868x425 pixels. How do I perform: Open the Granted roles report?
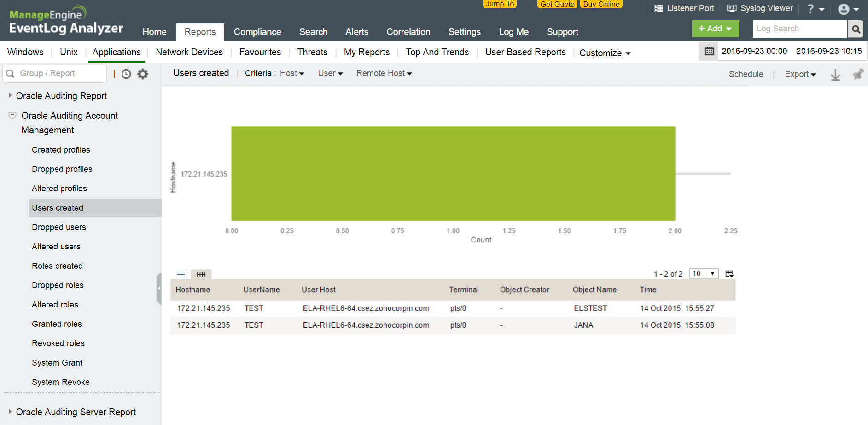57,324
